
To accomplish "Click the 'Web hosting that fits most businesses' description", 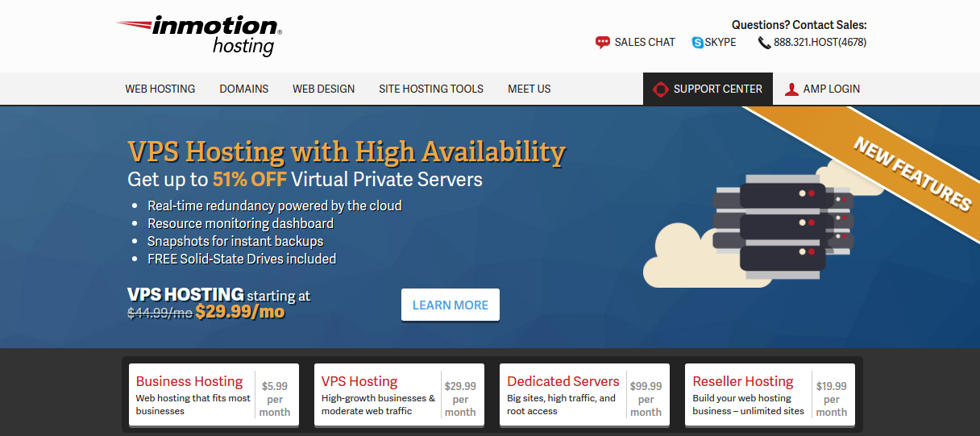I will (x=193, y=405).
